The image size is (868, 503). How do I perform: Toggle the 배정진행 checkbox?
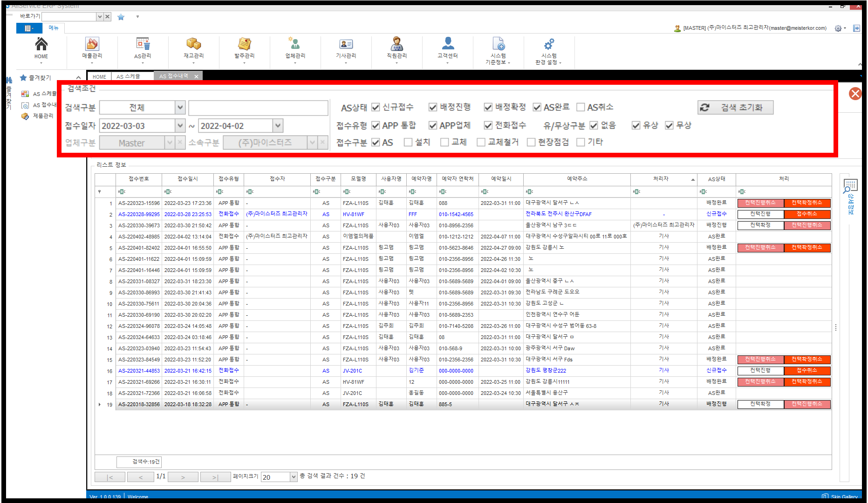point(433,108)
